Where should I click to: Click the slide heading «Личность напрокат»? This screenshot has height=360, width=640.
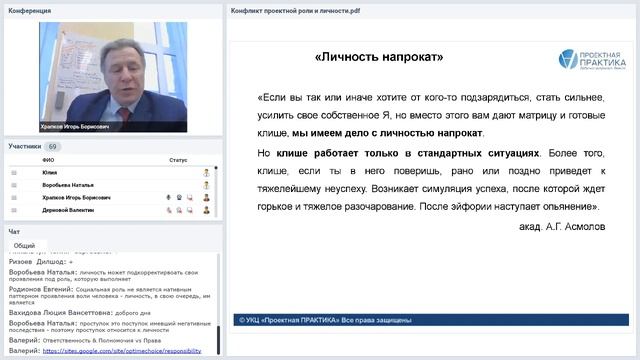click(x=379, y=57)
